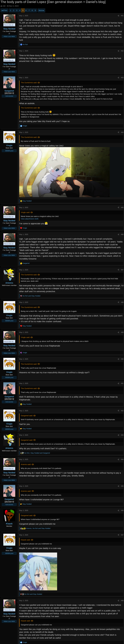The width and height of the screenshot is (124, 644).
Task: Click Gargamel's avatar on post #83
Action: [x=9, y=82]
